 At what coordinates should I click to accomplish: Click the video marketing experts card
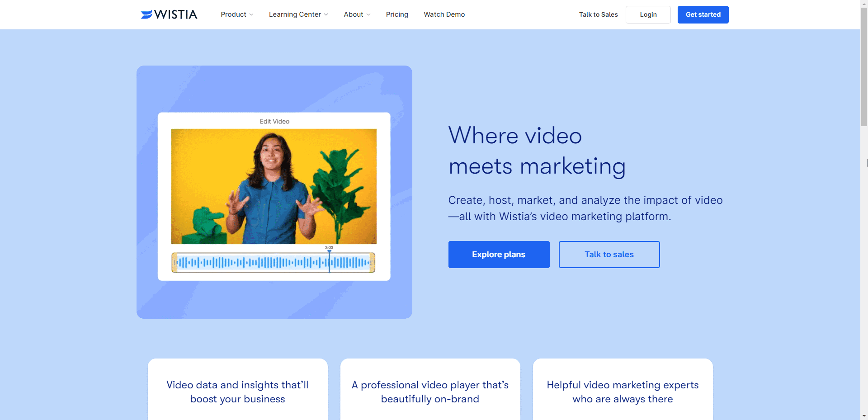point(623,392)
